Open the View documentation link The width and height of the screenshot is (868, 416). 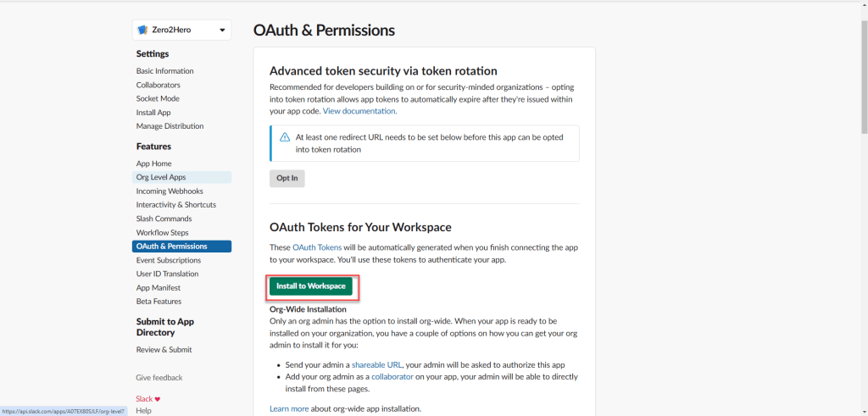point(359,111)
